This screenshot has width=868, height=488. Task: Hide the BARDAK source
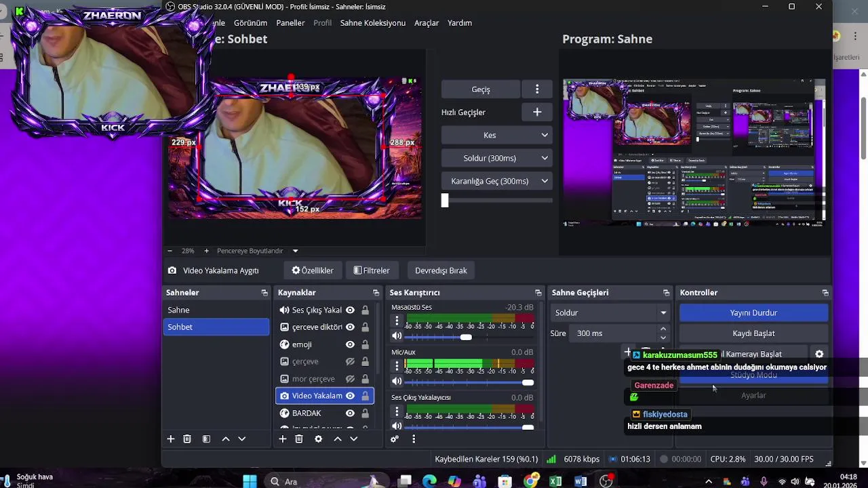350,413
